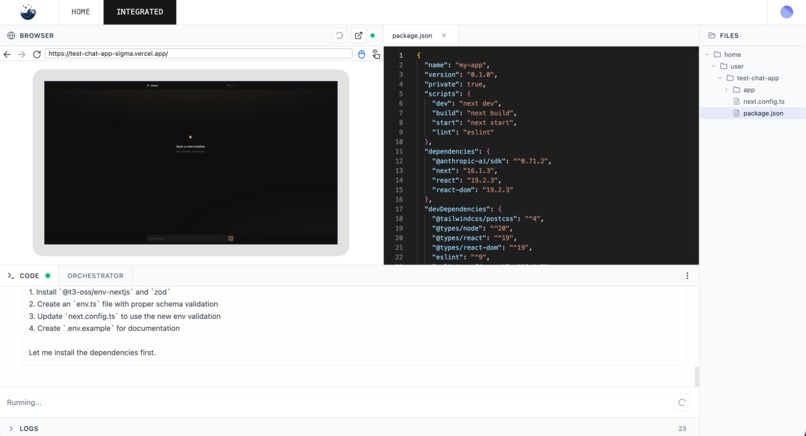Screen dimensions: 806x436
Task: Open the three-dot options menu
Action: [x=687, y=276]
